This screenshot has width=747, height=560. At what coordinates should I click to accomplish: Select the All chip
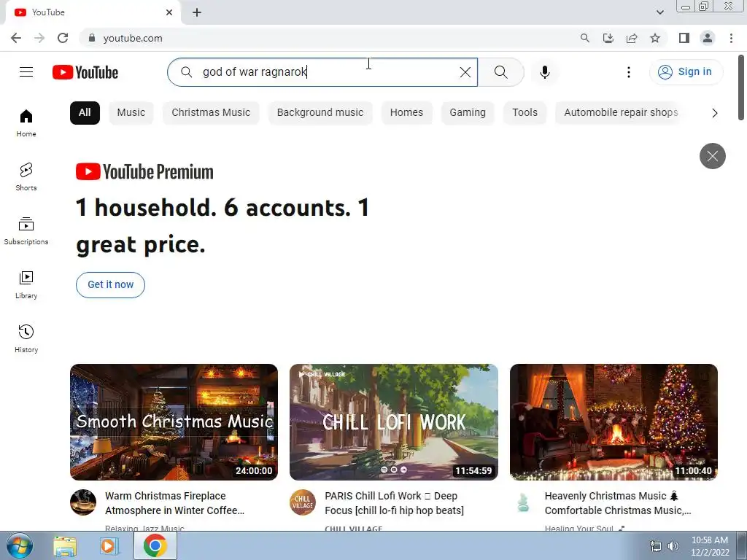[85, 113]
